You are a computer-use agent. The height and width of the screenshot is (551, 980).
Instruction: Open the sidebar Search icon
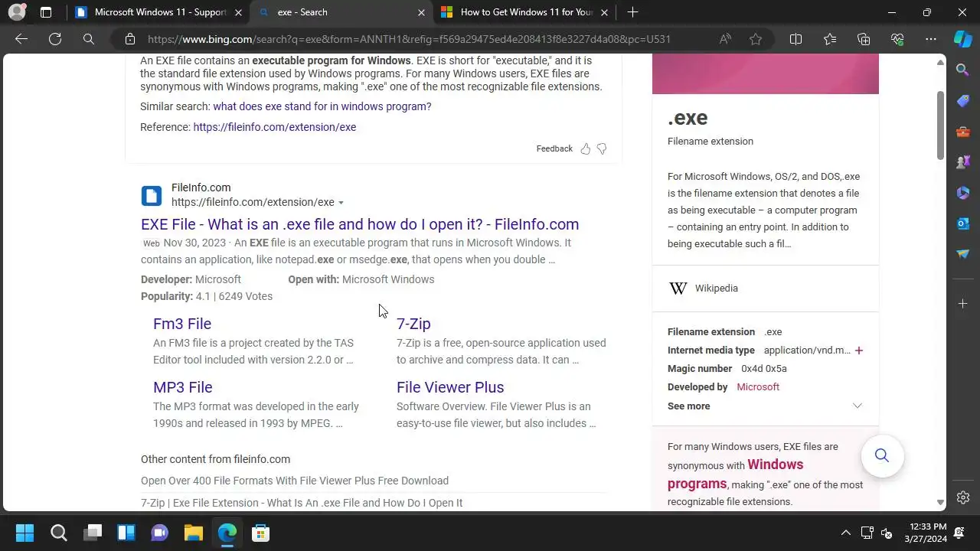(x=963, y=70)
